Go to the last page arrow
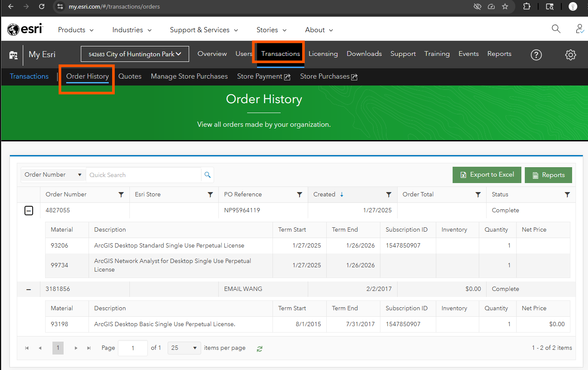The height and width of the screenshot is (370, 588). point(89,348)
